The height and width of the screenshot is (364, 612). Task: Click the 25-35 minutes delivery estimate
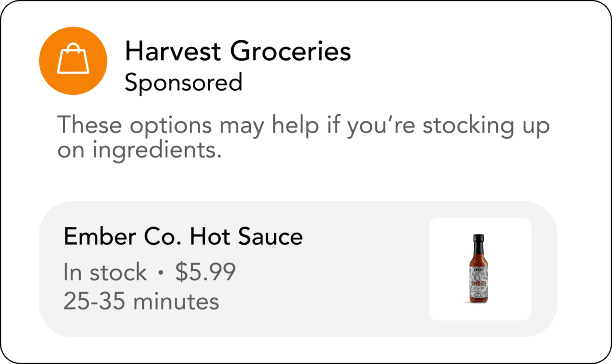[x=141, y=301]
